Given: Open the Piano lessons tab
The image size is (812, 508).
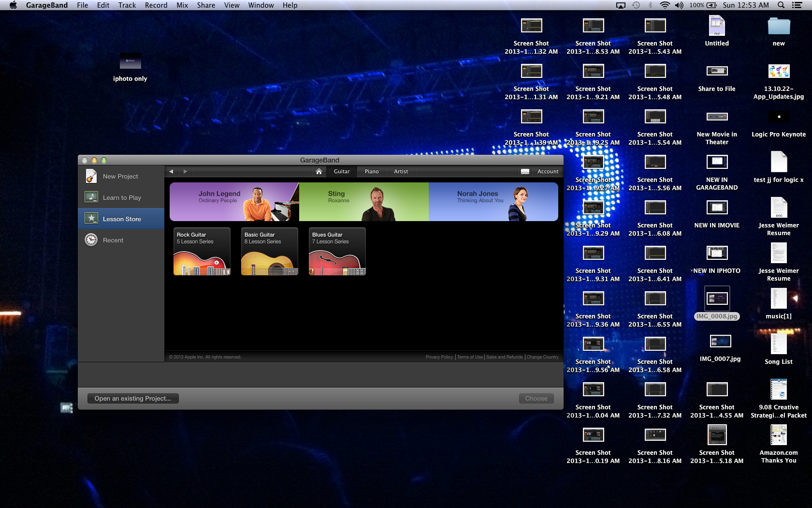Looking at the screenshot, I should click(372, 171).
